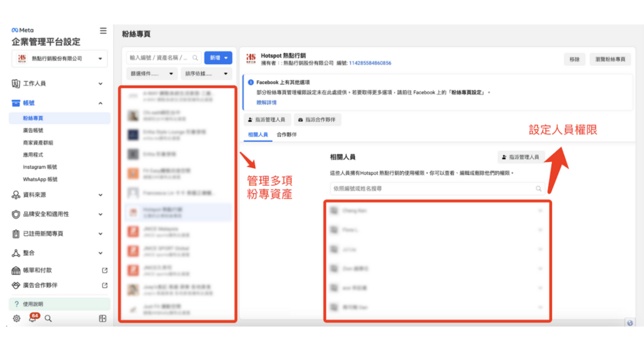
Task: Open 廣告帳號 in the sidebar
Action: (x=33, y=131)
